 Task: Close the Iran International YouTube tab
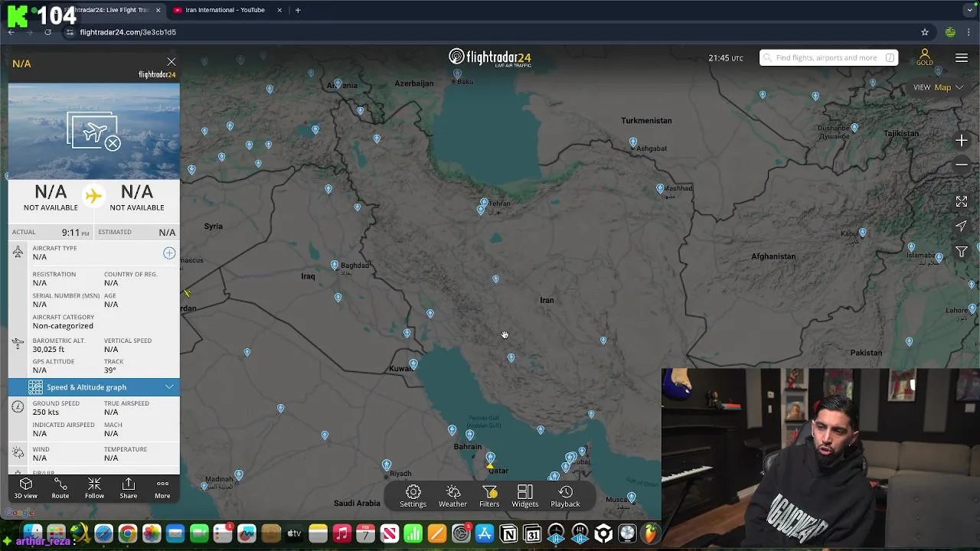pyautogui.click(x=279, y=10)
